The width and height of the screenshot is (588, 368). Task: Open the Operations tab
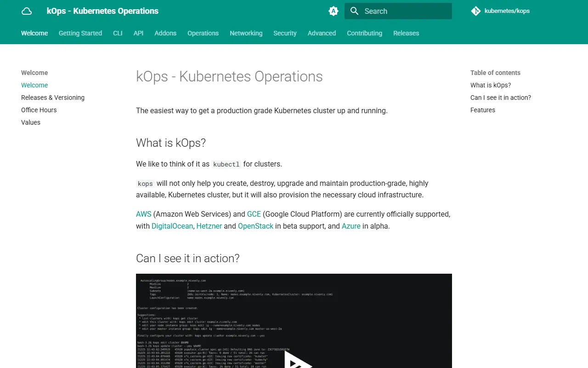pos(203,33)
